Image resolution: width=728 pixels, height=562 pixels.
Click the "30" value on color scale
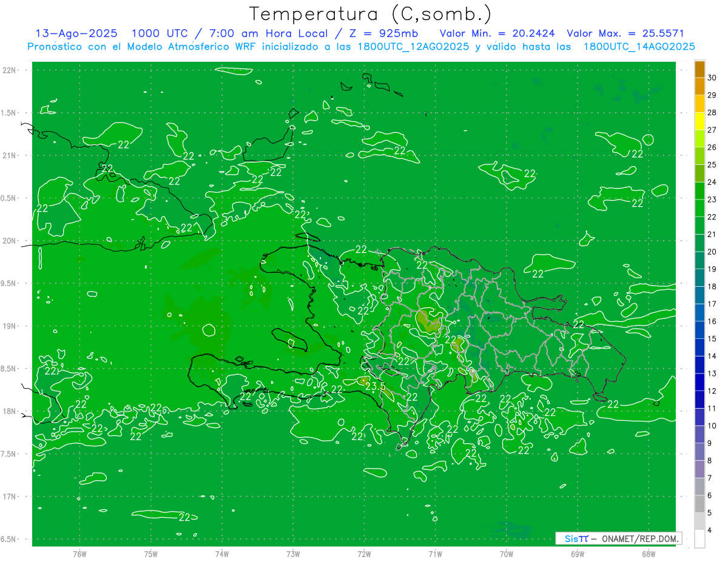click(x=712, y=78)
